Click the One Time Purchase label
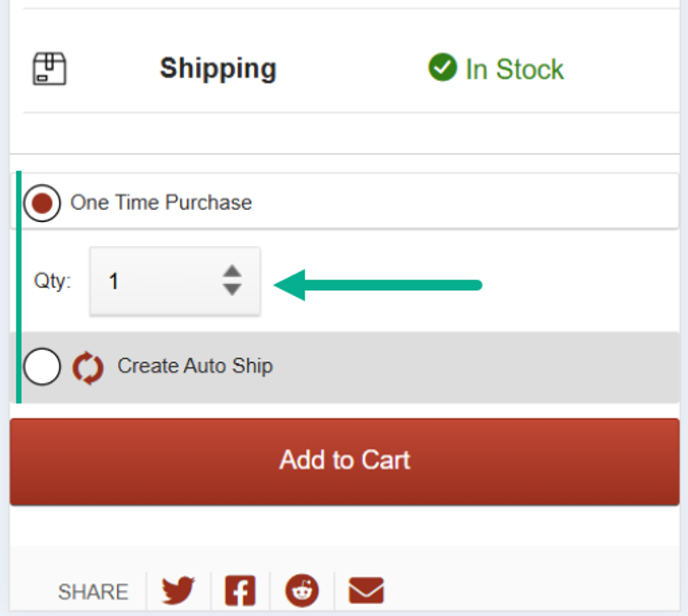 pyautogui.click(x=161, y=203)
